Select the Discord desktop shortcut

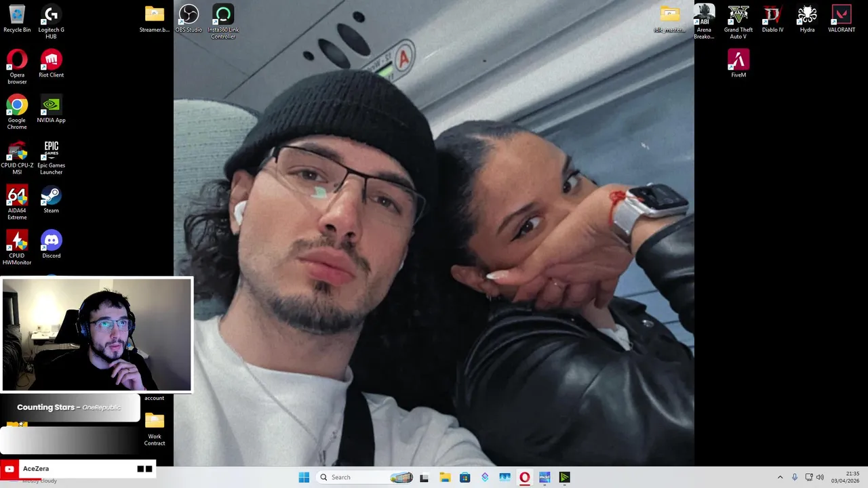(51, 245)
